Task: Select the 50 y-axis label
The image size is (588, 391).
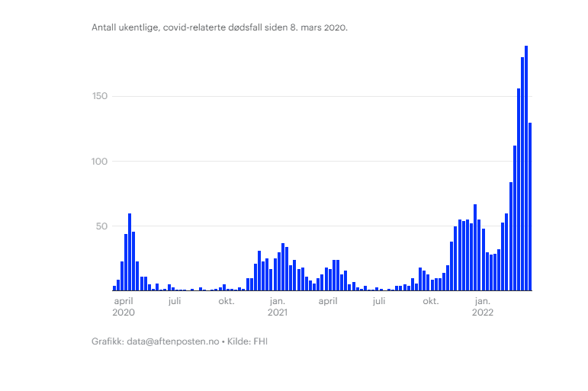Action: [101, 226]
